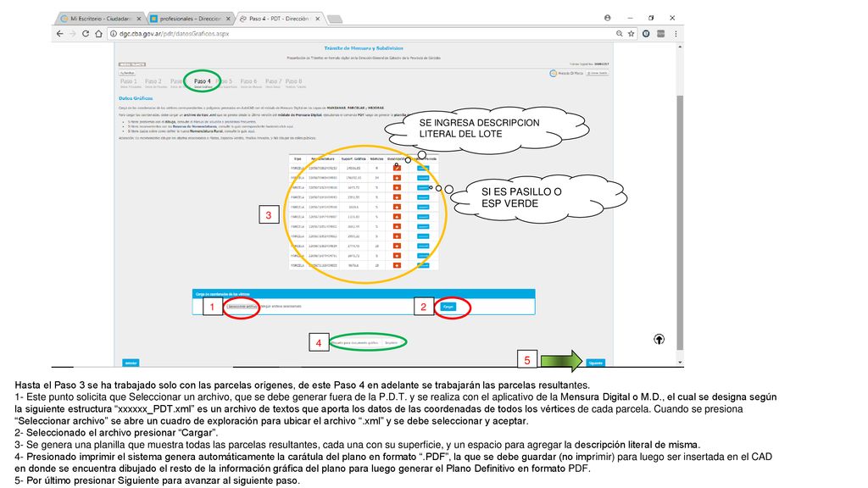Select Paso 6 step
The width and height of the screenshot is (868, 488).
tap(249, 82)
